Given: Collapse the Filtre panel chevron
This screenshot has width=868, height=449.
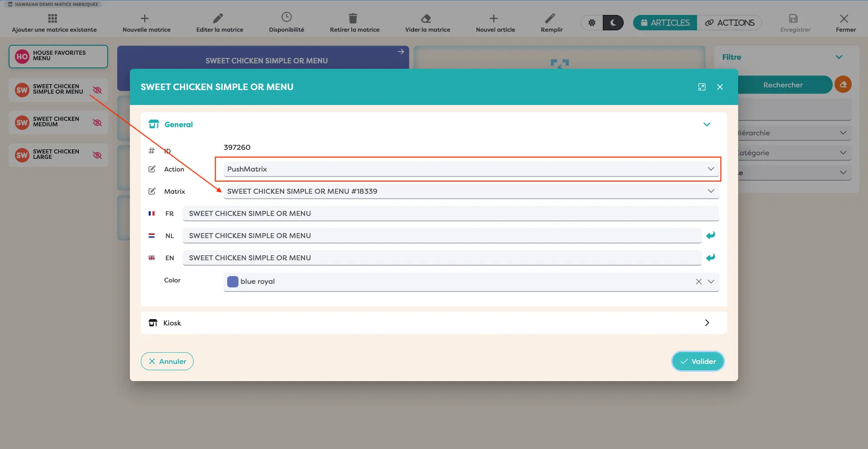Looking at the screenshot, I should tap(839, 57).
